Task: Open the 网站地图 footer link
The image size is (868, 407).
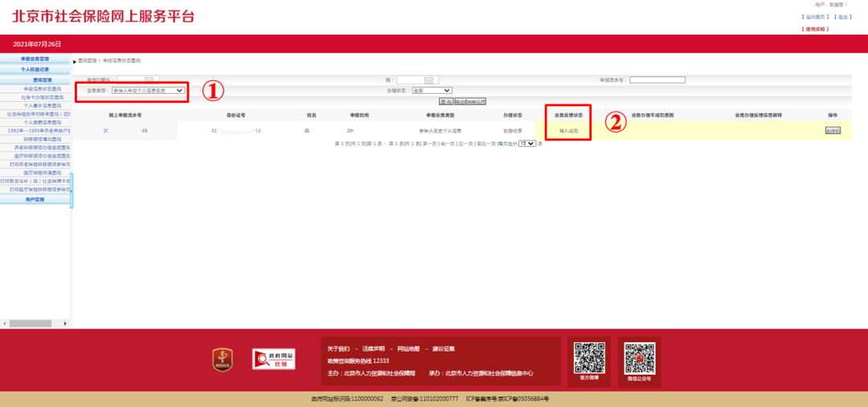Action: pyautogui.click(x=408, y=349)
